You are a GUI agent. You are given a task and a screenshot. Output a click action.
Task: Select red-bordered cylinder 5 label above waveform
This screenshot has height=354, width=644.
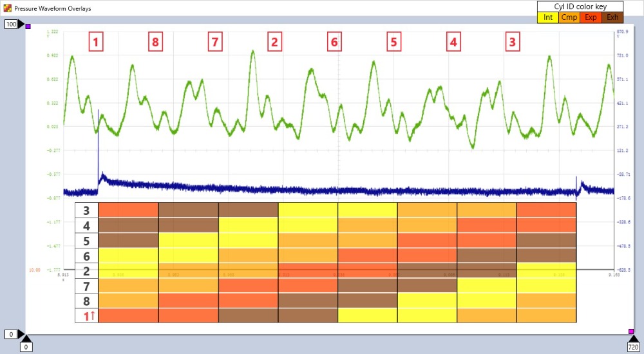393,42
